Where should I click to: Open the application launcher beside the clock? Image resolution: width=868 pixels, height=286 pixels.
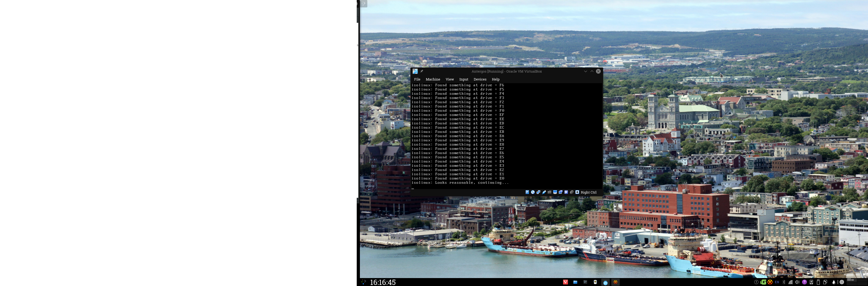click(364, 282)
